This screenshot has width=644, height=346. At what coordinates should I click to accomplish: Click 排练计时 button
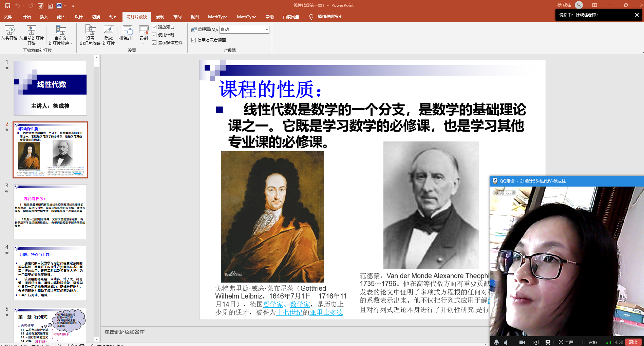tap(128, 33)
